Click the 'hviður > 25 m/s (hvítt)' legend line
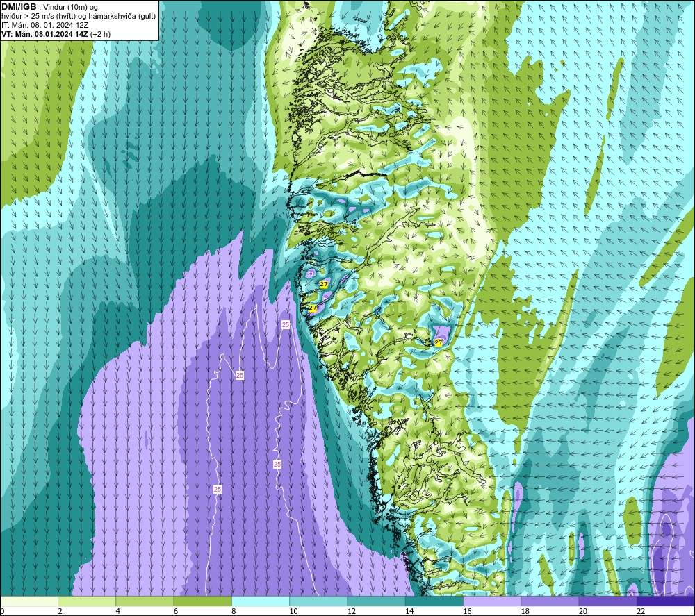 tap(79, 17)
